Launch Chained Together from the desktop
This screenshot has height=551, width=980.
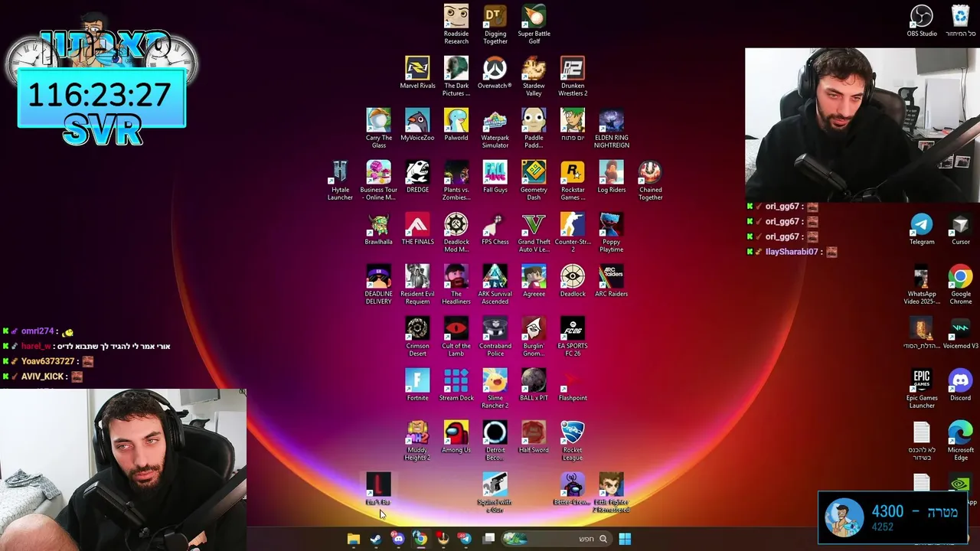[651, 181]
